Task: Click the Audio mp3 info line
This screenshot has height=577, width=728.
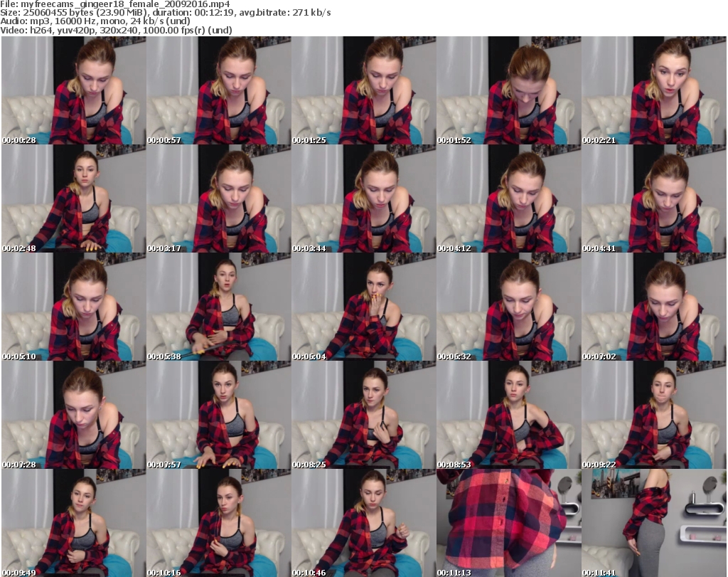Action: click(x=95, y=21)
